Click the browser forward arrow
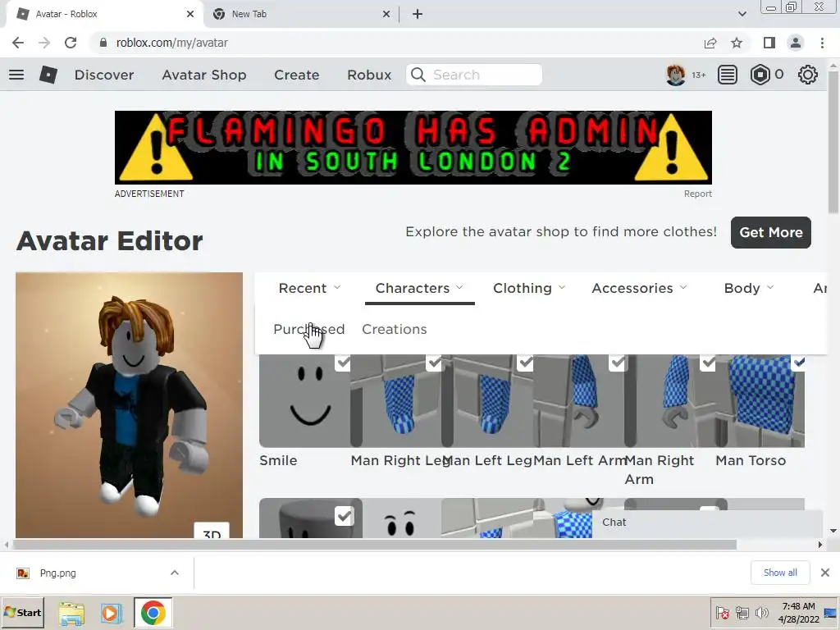 coord(44,43)
